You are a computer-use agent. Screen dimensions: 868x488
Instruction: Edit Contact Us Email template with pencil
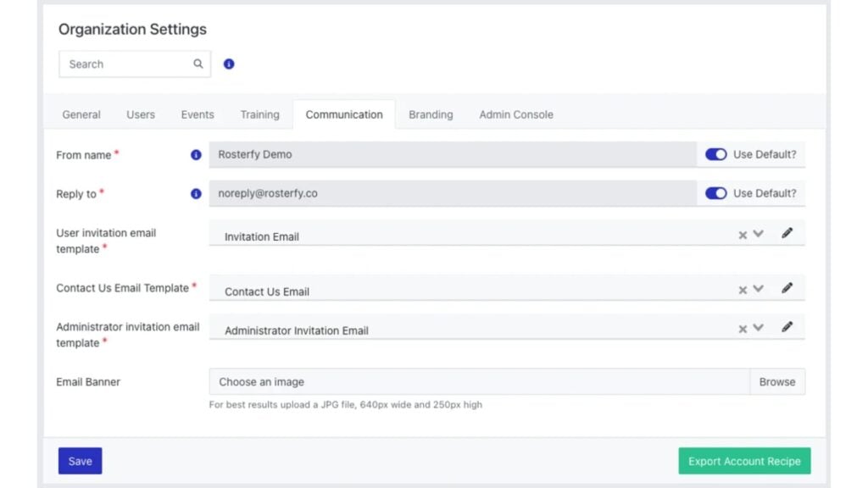coord(787,288)
